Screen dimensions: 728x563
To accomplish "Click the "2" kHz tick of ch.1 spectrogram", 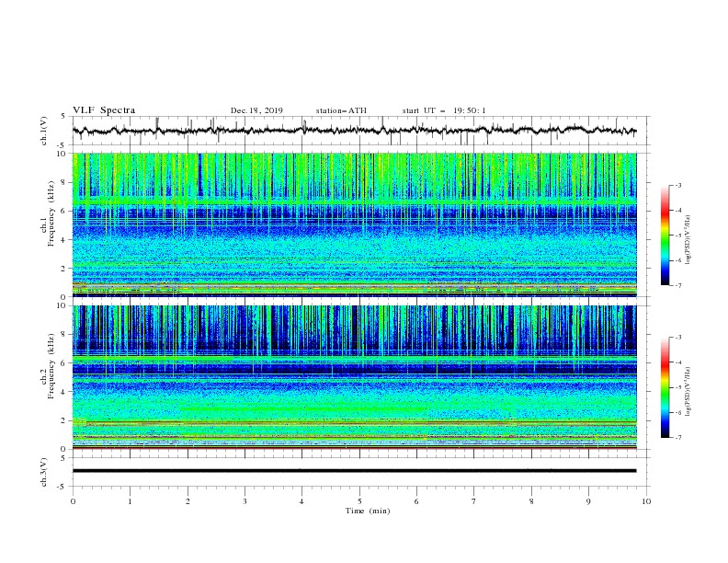I will pos(65,269).
